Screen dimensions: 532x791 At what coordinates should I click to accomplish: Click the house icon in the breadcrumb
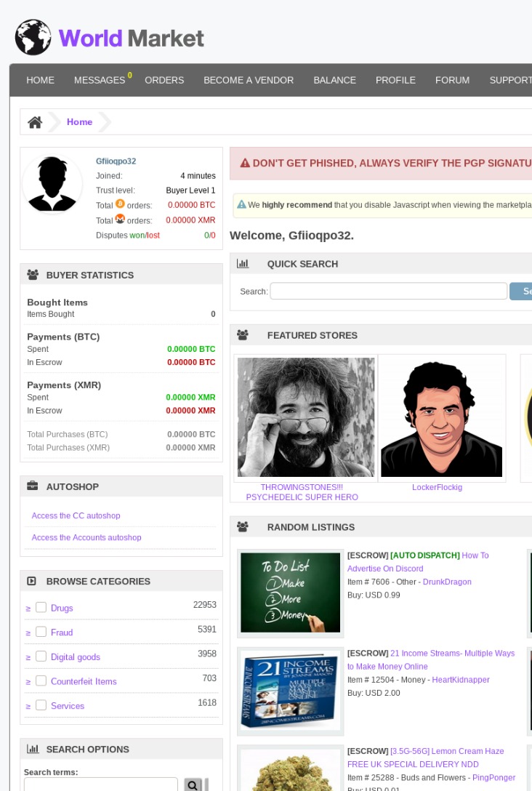[35, 122]
